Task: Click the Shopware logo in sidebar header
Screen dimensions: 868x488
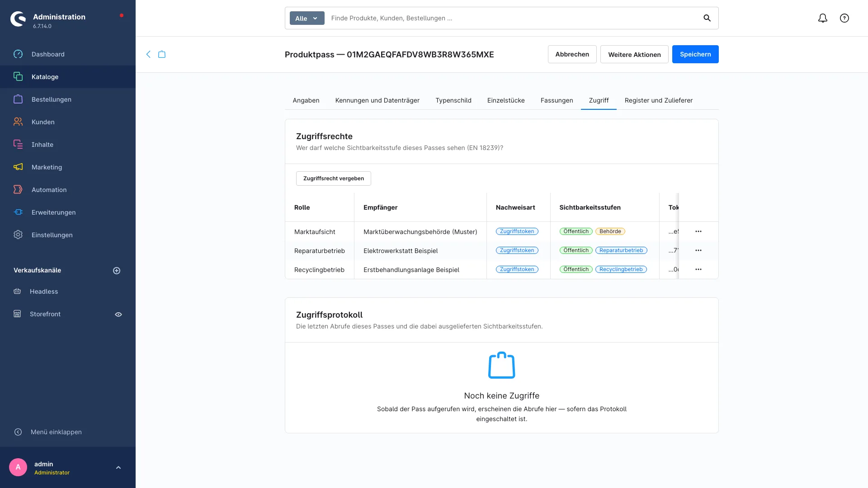Action: pos(18,19)
